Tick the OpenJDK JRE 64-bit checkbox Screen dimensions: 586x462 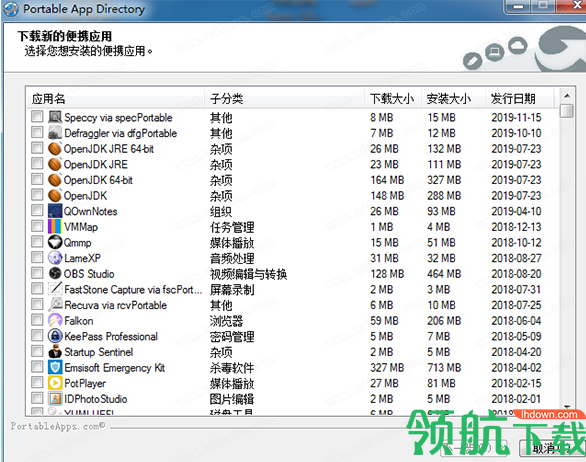pyautogui.click(x=37, y=148)
